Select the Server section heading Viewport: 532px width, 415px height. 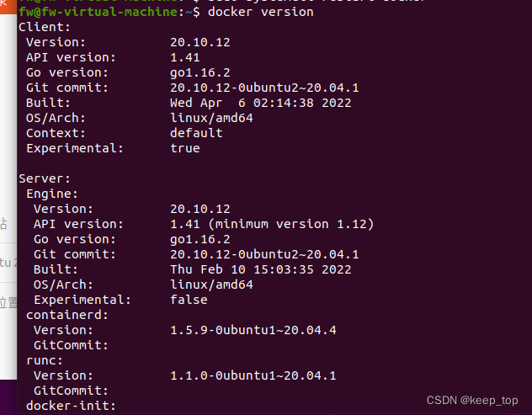click(45, 178)
